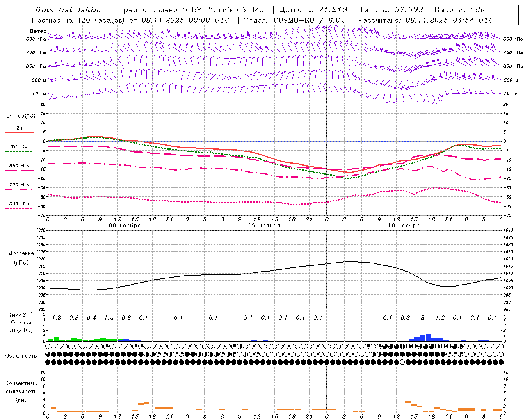Image resolution: width=525 pixels, height=420 pixels.
Task: Click the 1.3 precipitation amount value
Action: pyautogui.click(x=57, y=318)
